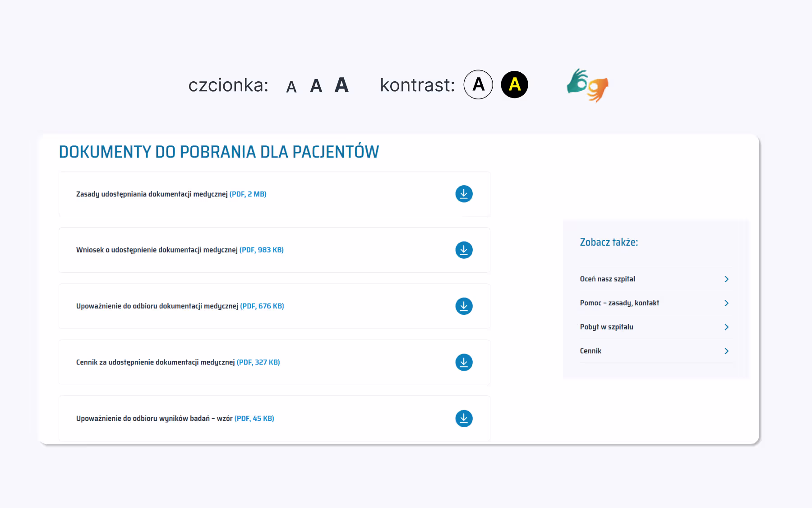Select the largest font size A
The width and height of the screenshot is (812, 508).
[341, 85]
